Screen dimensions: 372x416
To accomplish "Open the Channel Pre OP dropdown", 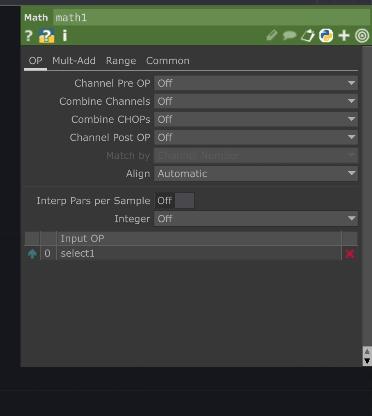I will (256, 83).
